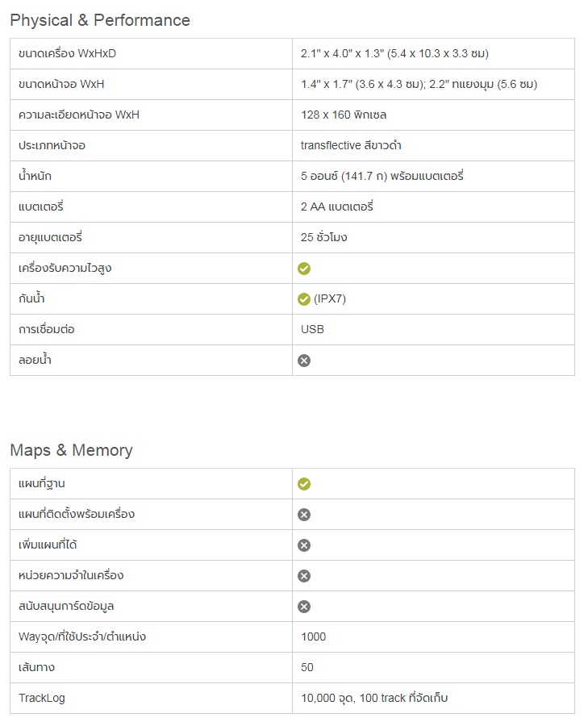The height and width of the screenshot is (722, 588).
Task: Click the Physical & Performance heading
Action: pyautogui.click(x=100, y=20)
